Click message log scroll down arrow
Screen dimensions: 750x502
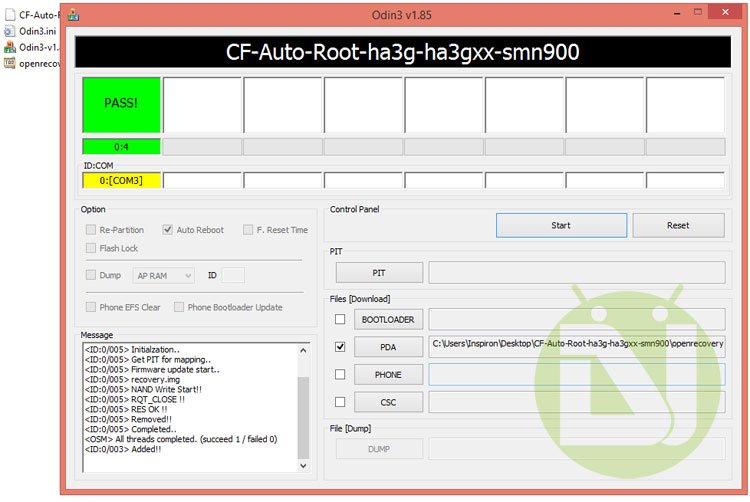point(303,466)
